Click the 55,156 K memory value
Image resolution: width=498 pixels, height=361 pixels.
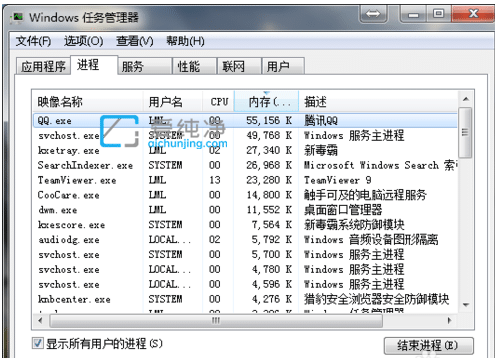[269, 121]
